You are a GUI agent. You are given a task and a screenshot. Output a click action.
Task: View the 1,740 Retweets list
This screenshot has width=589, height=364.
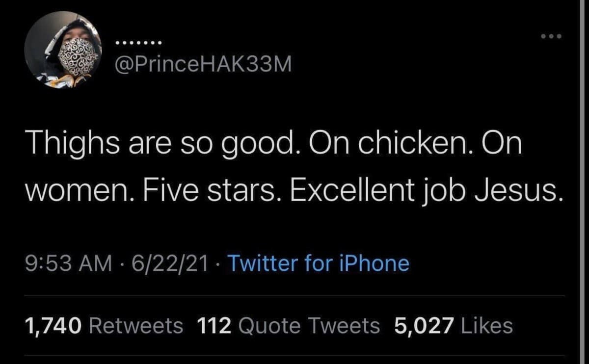pos(104,325)
